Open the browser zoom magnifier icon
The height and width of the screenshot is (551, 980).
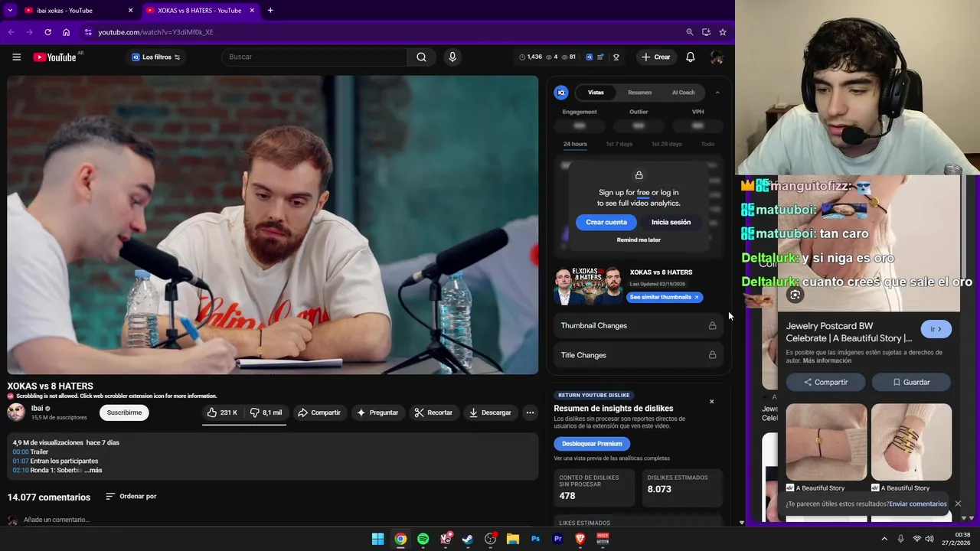[x=690, y=32]
